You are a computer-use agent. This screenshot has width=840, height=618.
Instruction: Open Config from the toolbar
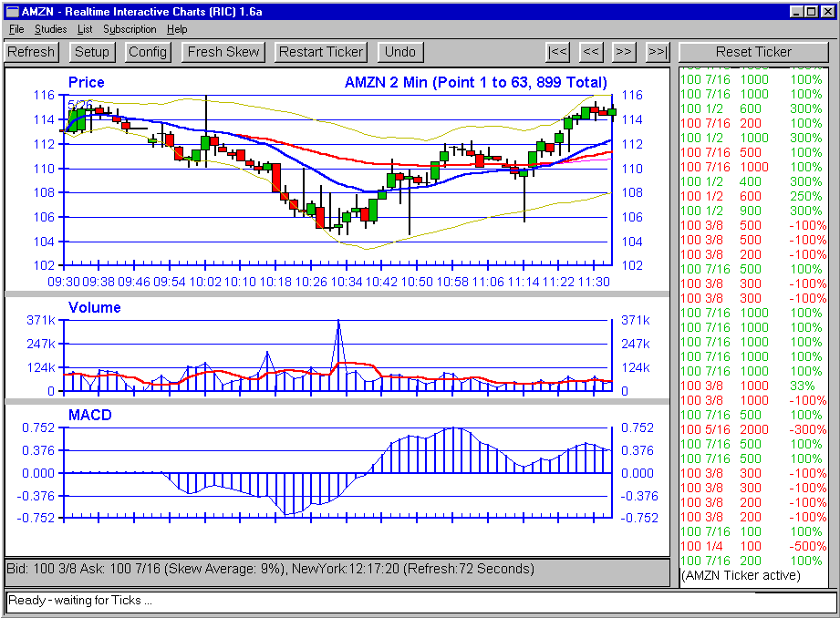(x=148, y=52)
